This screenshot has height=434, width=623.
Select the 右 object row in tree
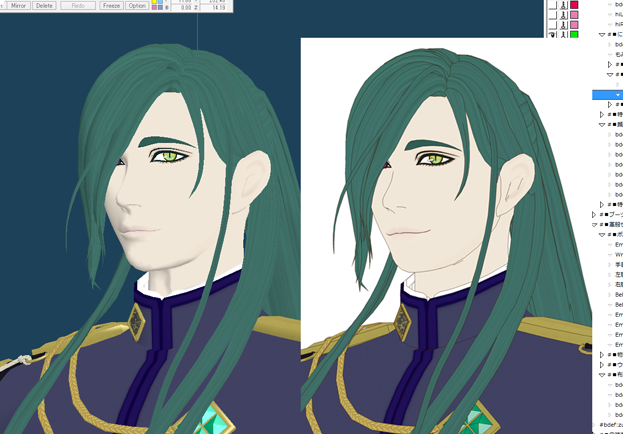click(x=619, y=285)
